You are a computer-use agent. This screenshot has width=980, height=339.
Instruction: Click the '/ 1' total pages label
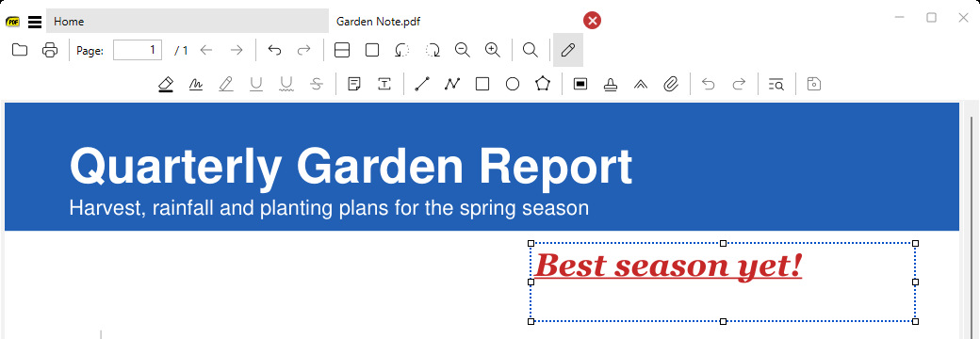tap(181, 51)
